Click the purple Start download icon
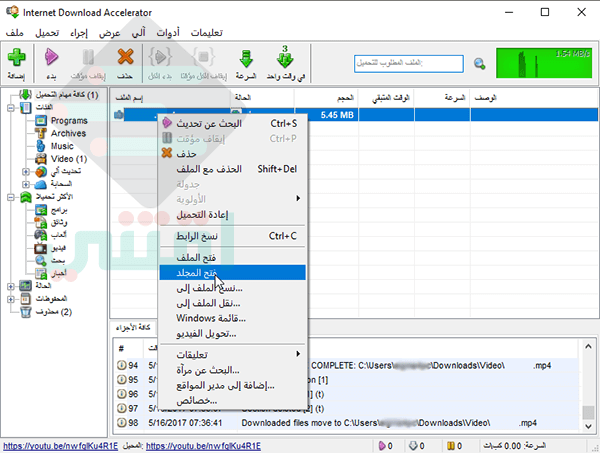600x453 pixels. pyautogui.click(x=51, y=57)
